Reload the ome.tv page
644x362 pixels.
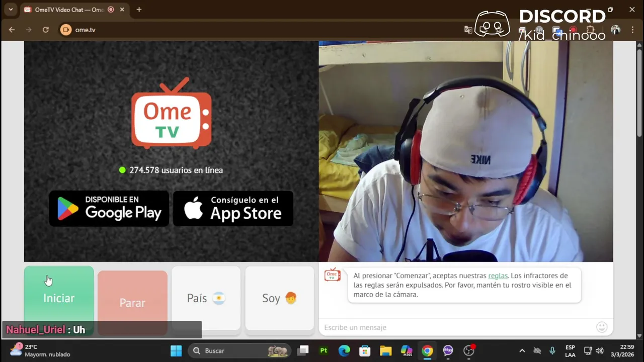pyautogui.click(x=46, y=30)
